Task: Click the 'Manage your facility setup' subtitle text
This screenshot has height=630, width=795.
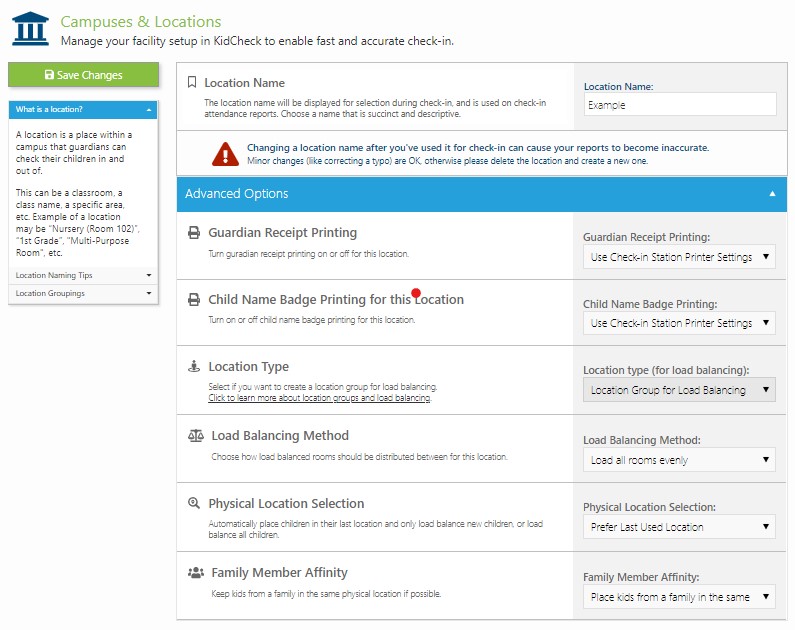Action: pos(257,41)
